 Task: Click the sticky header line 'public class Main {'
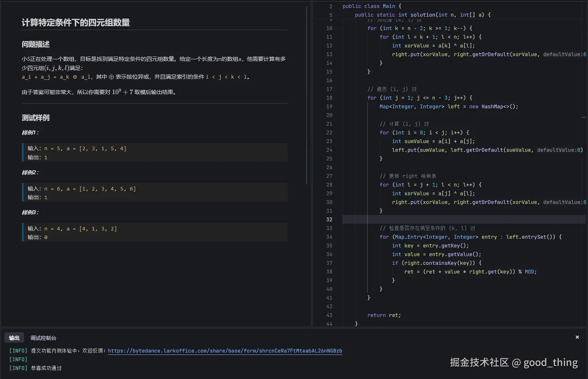(372, 6)
